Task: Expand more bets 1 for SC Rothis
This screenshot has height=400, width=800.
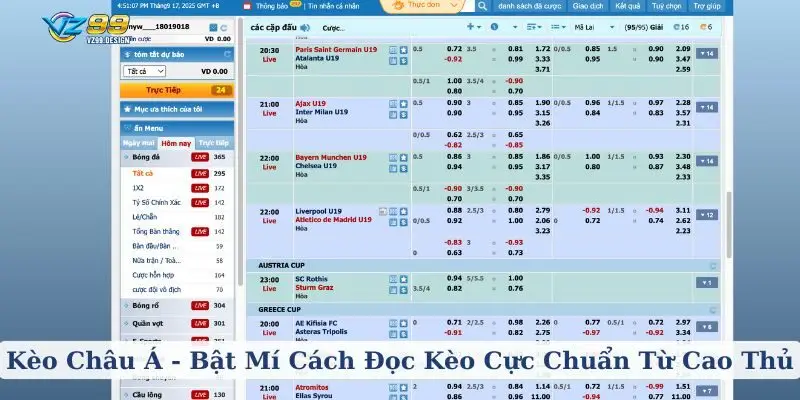Action: (707, 283)
